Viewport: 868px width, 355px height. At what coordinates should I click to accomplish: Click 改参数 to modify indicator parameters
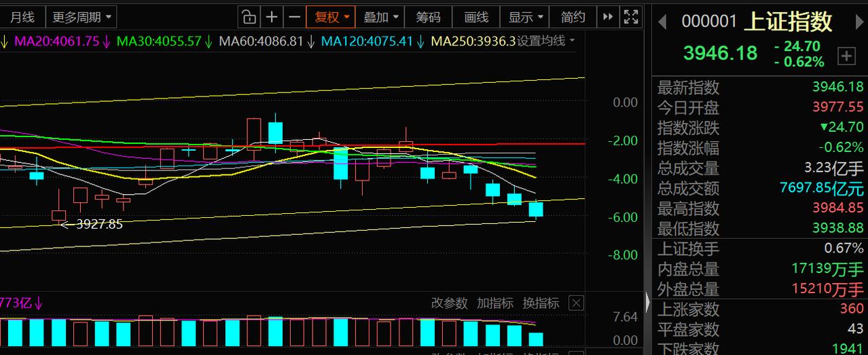450,303
